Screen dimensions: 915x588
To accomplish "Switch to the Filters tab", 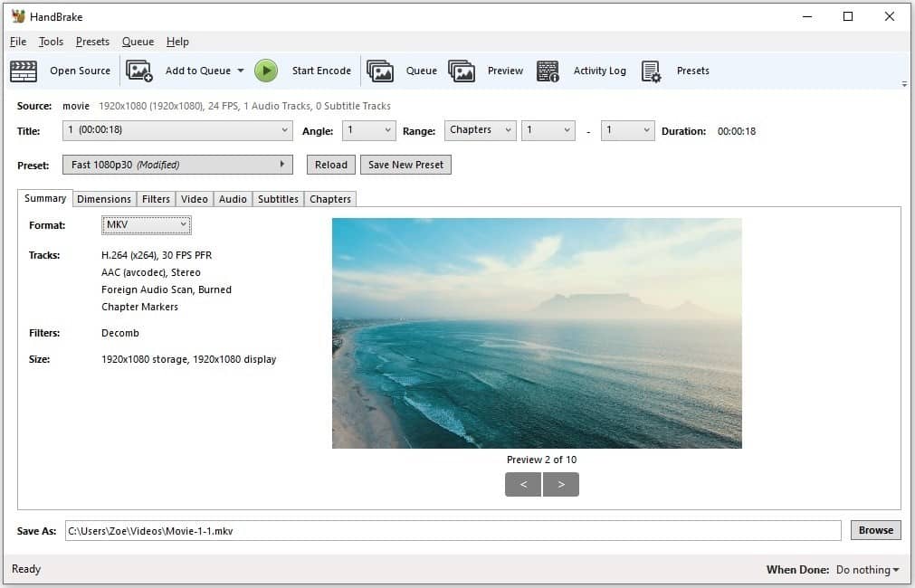I will (x=156, y=199).
